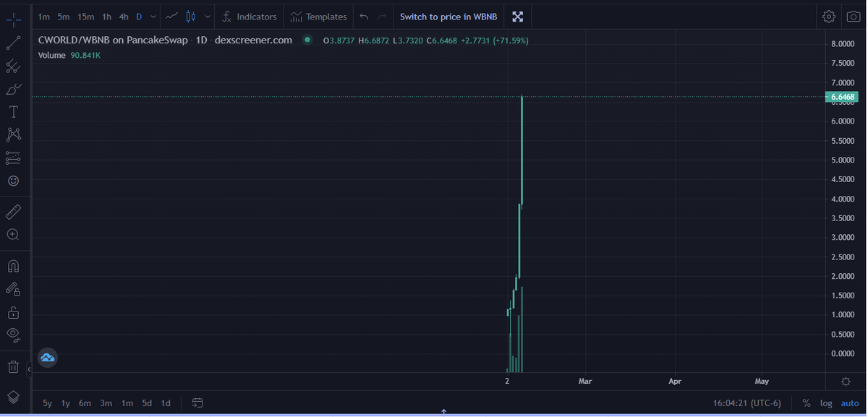Pick the Brush drawing tool
The height and width of the screenshot is (417, 868).
(13, 89)
